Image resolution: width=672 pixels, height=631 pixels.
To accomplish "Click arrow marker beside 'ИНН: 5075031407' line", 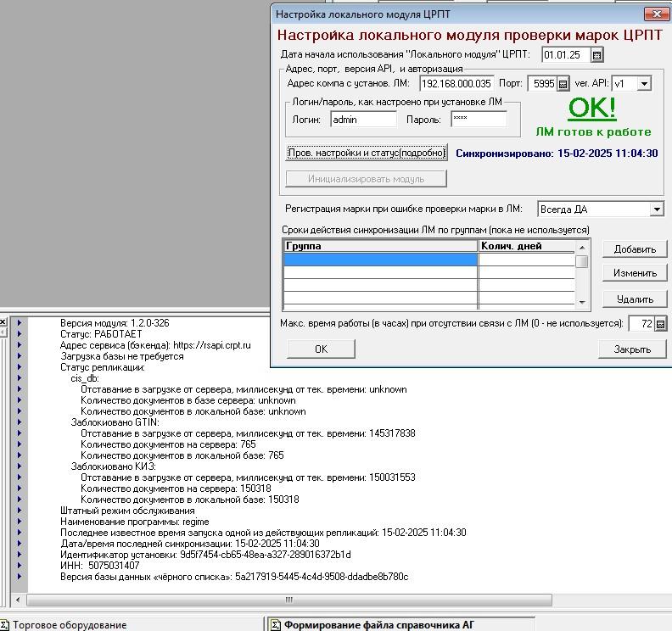I will coord(19,566).
